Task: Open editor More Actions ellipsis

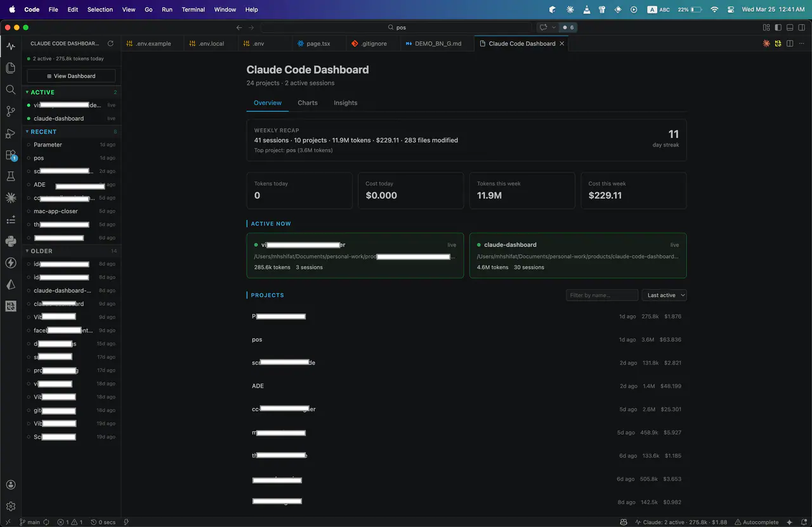Action: (801, 44)
